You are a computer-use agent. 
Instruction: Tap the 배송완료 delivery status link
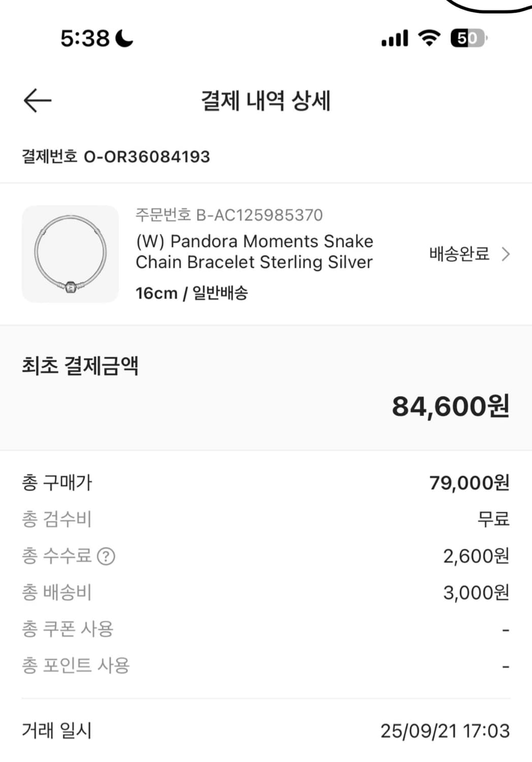[x=459, y=253]
